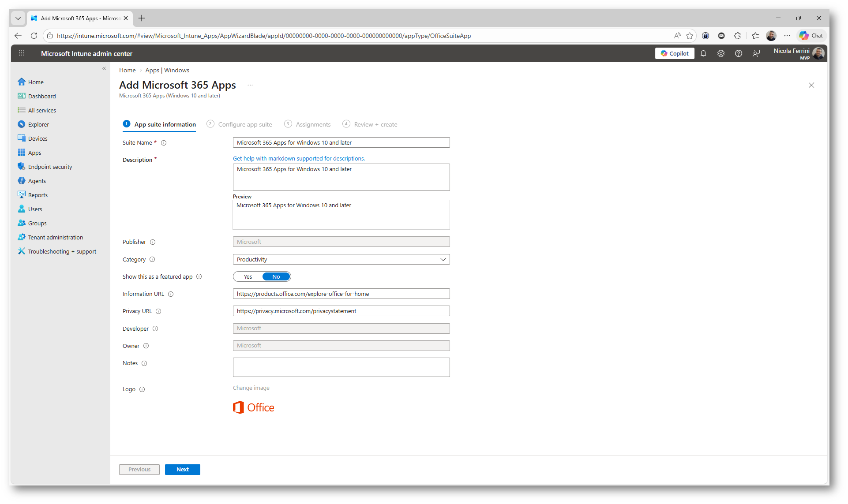This screenshot has height=504, width=848.
Task: Switch to the Assignments step tab
Action: pos(313,124)
